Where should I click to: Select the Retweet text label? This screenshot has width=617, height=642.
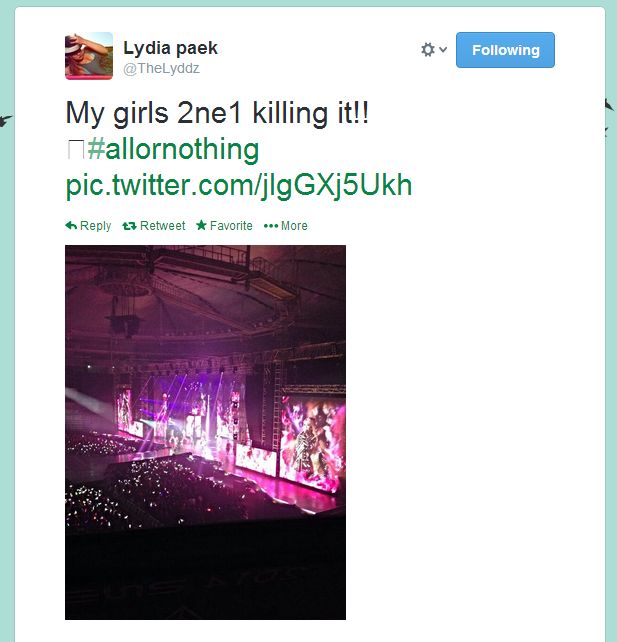(x=163, y=226)
